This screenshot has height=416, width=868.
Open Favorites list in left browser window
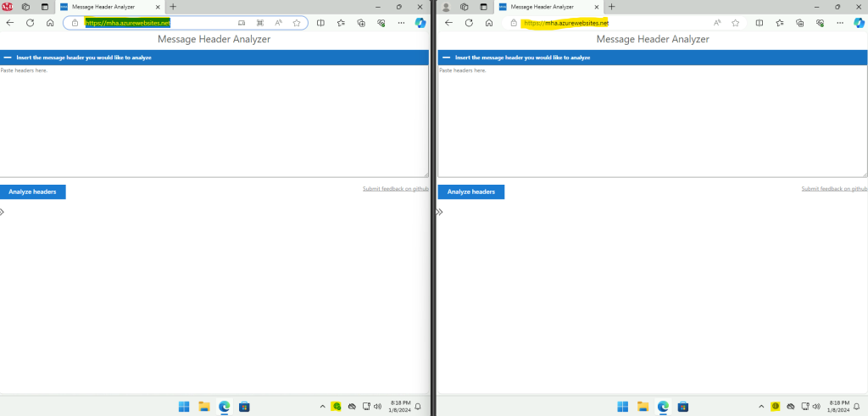341,23
